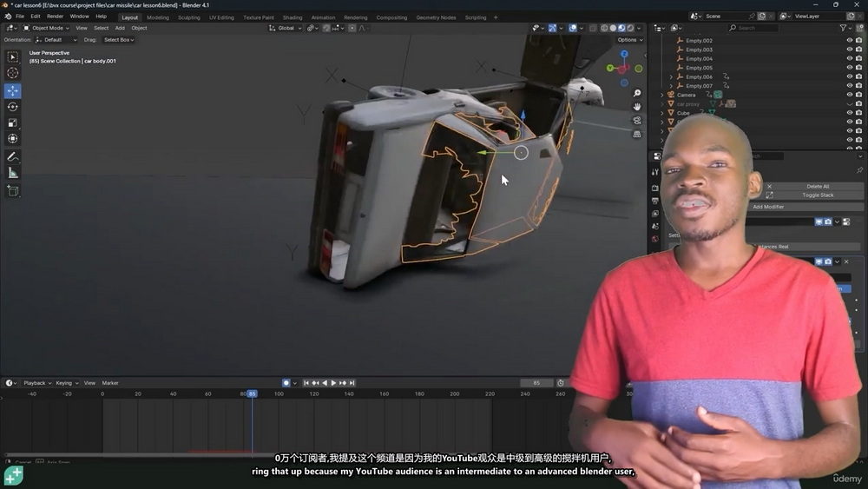Switch to the Modeling workspace tab

[x=158, y=17]
